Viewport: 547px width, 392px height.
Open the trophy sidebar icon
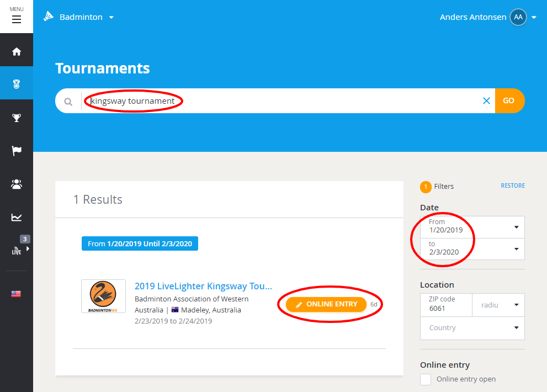pos(17,118)
